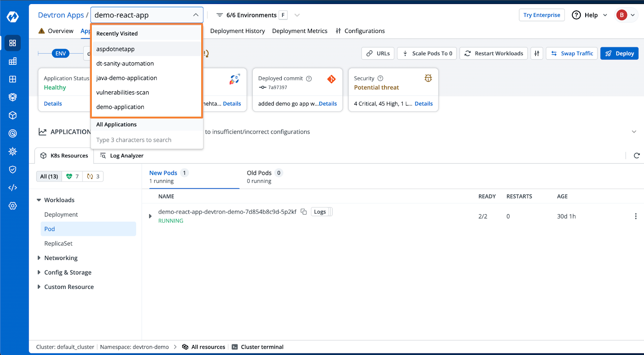Click Scale Pods To 0 button
Screen dimensions: 644x355
(x=427, y=53)
